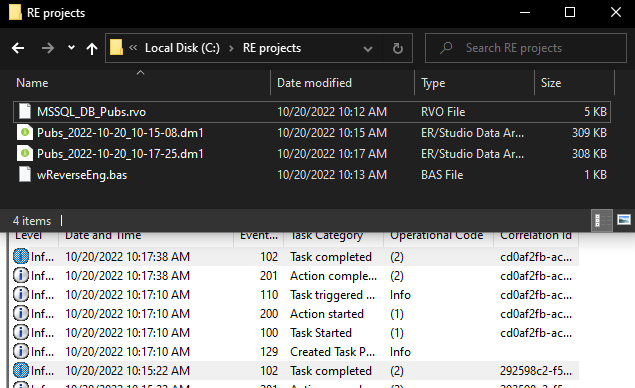Viewport: 635px width, 388px height.
Task: Click the Forward navigation arrow
Action: pos(48,48)
